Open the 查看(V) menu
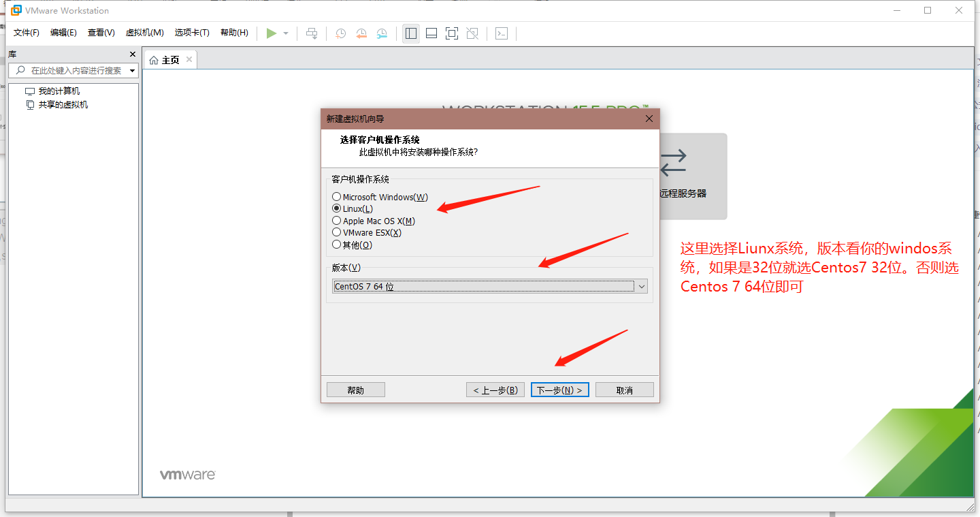Image resolution: width=980 pixels, height=517 pixels. tap(101, 33)
